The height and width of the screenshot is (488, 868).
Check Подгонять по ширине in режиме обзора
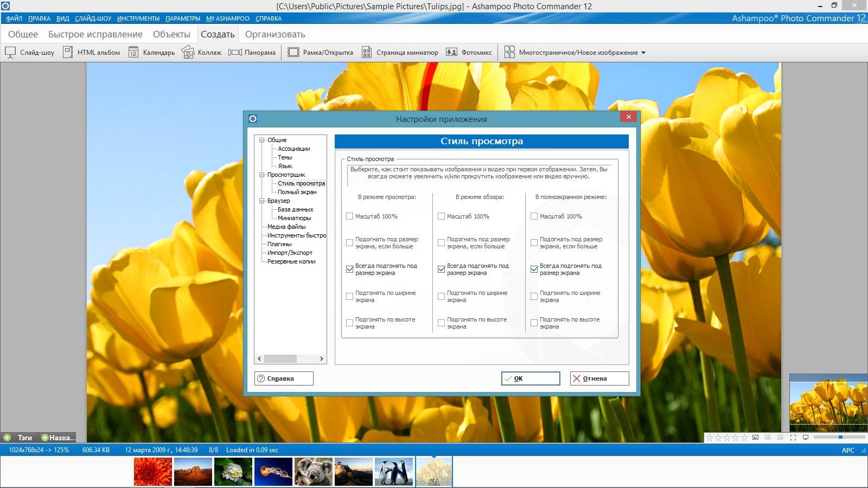tap(442, 297)
